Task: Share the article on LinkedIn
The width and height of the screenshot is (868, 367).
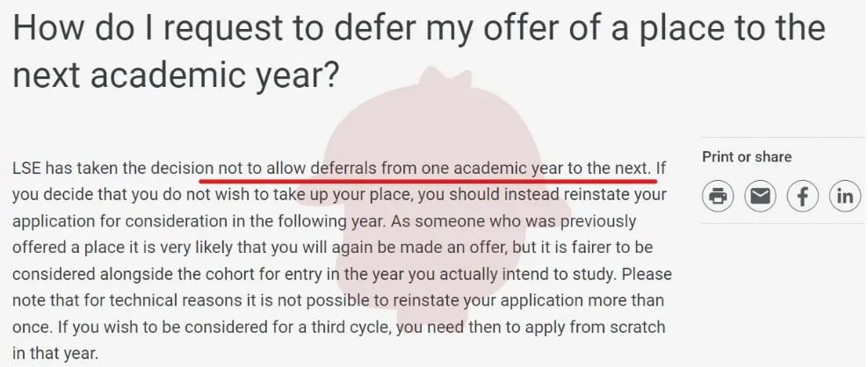Action: point(844,196)
